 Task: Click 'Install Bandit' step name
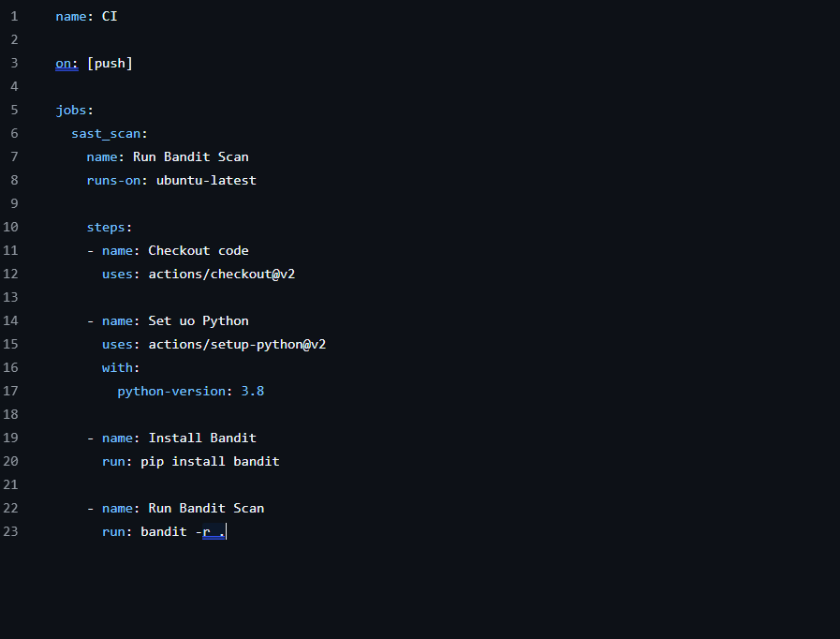coord(202,438)
